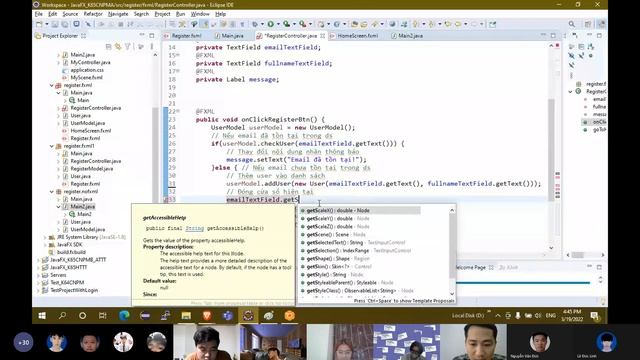
Task: Collapse the register.fxml package
Action: (52, 85)
